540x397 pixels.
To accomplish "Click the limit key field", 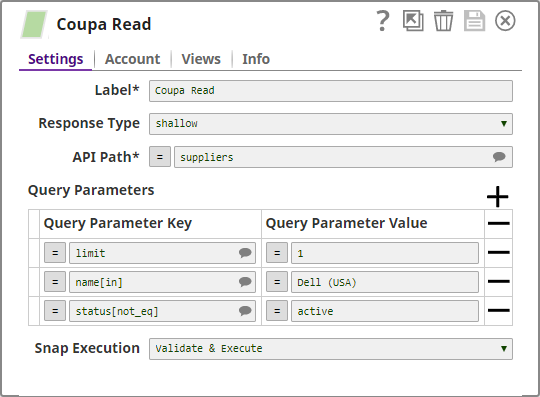I will [x=162, y=253].
